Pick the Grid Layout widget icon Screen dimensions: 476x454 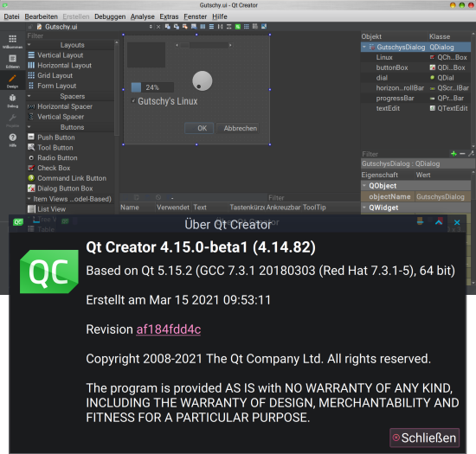(31, 75)
